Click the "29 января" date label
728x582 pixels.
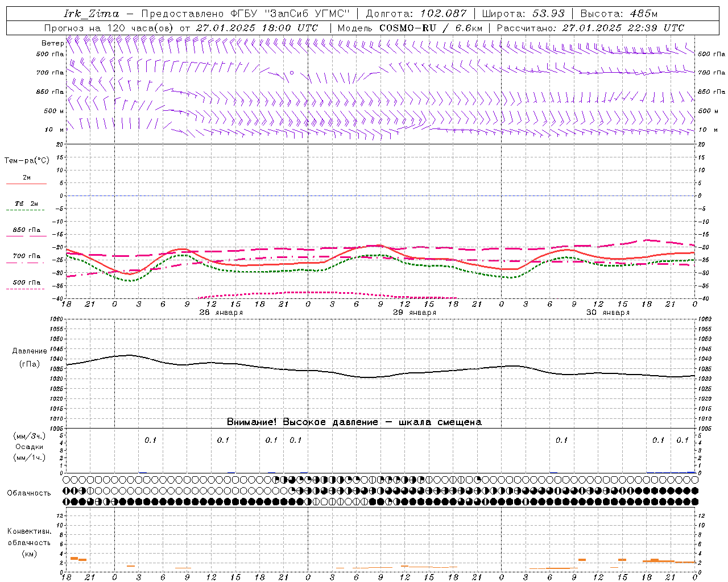point(415,313)
